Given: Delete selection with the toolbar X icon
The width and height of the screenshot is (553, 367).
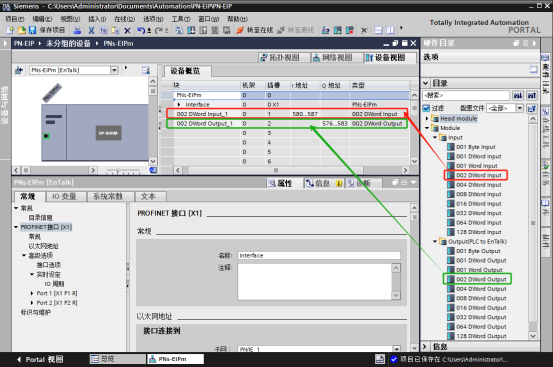Looking at the screenshot, I should point(127,31).
